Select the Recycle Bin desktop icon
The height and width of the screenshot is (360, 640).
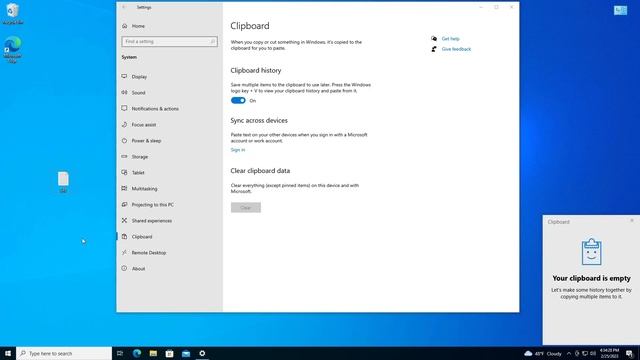(12, 13)
